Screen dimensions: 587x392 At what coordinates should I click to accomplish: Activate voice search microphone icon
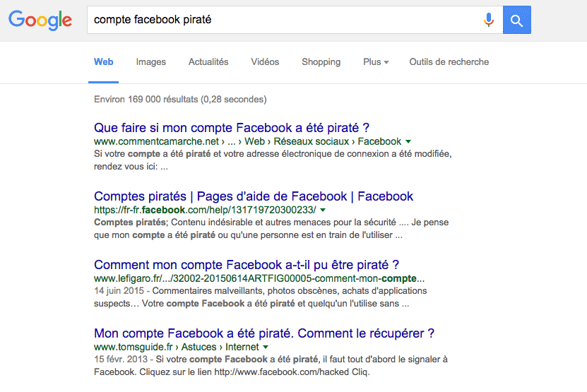pos(489,20)
